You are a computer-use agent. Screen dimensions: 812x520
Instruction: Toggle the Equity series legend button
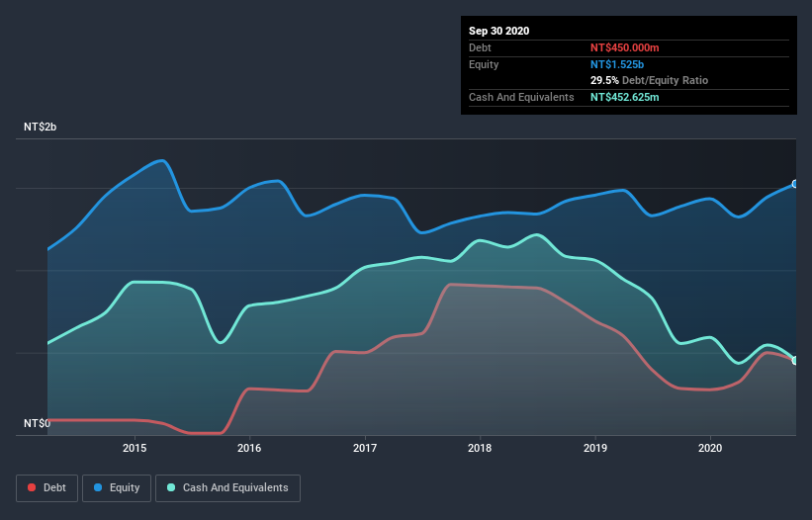pos(117,488)
